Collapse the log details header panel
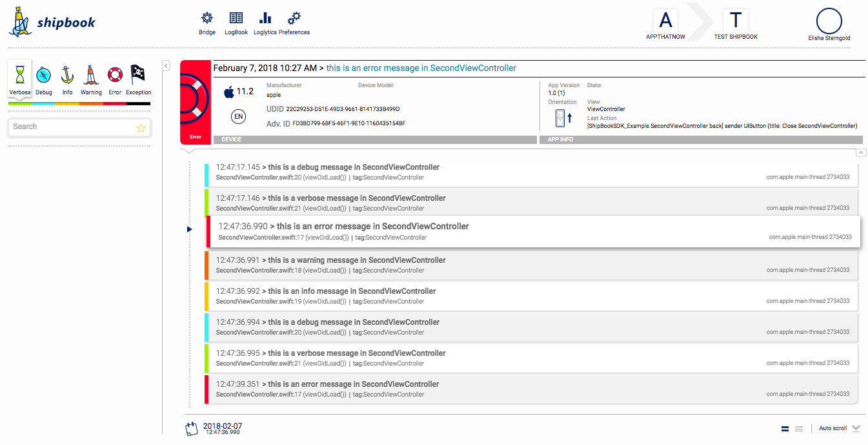 [x=861, y=152]
